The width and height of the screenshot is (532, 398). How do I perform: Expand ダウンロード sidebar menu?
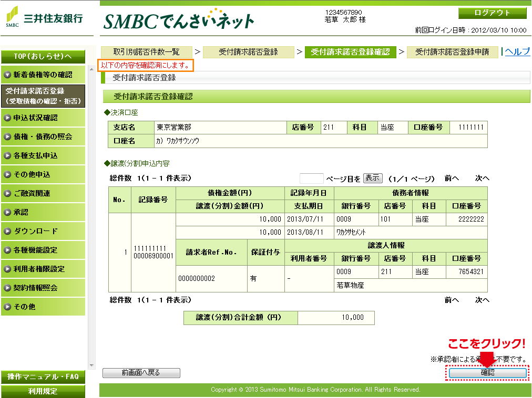click(43, 231)
